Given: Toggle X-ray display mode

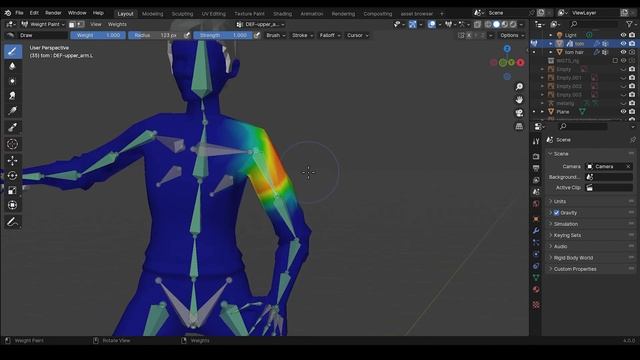Looking at the screenshot, I should [x=478, y=24].
